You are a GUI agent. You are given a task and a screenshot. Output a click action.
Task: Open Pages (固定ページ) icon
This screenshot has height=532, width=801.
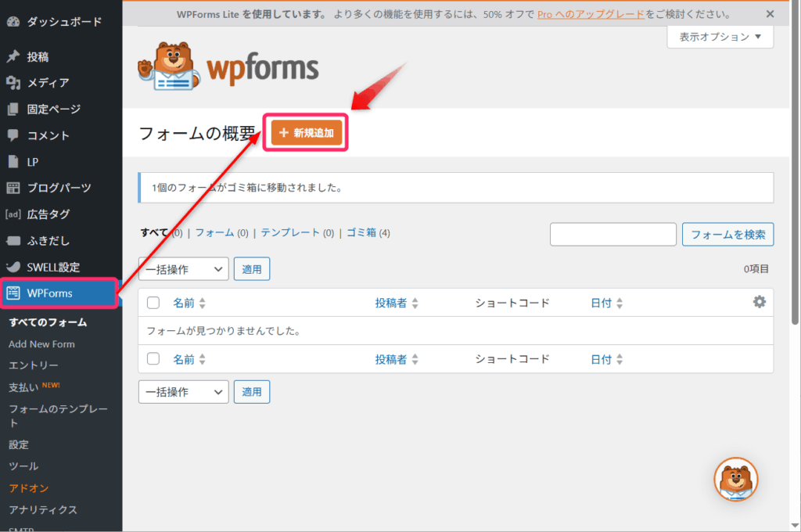[x=13, y=109]
